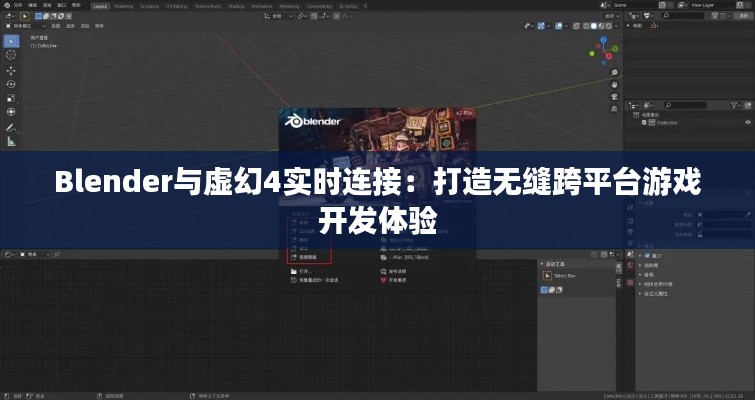The width and height of the screenshot is (755, 400).
Task: Uncheck the Collection checkbox in outliner
Action: pos(644,122)
